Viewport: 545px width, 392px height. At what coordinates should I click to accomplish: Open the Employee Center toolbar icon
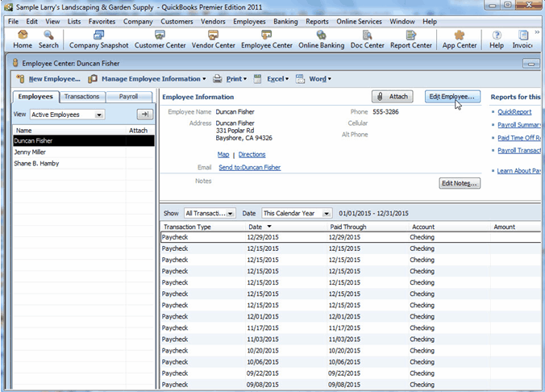coord(267,40)
